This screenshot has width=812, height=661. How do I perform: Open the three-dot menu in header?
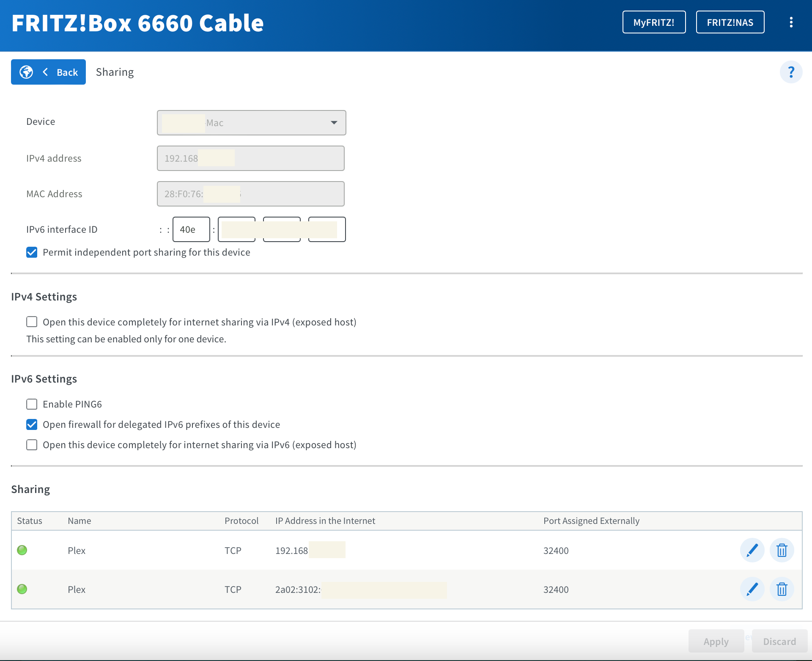click(x=791, y=22)
